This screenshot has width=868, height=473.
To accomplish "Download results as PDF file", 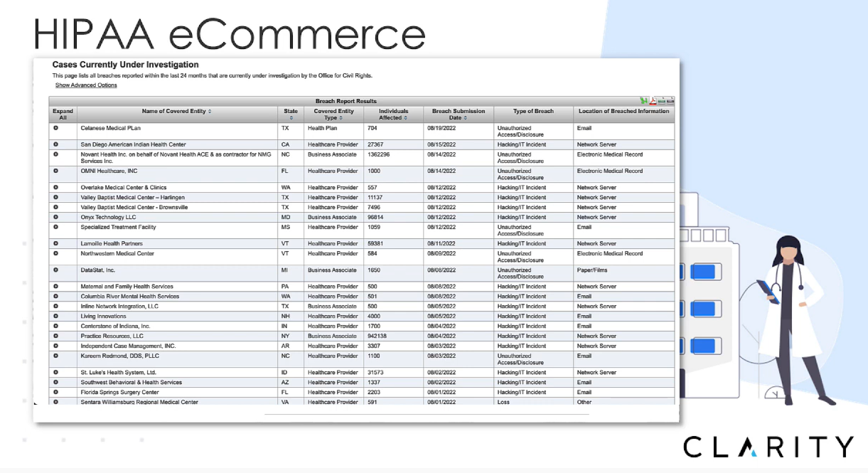I will (653, 101).
